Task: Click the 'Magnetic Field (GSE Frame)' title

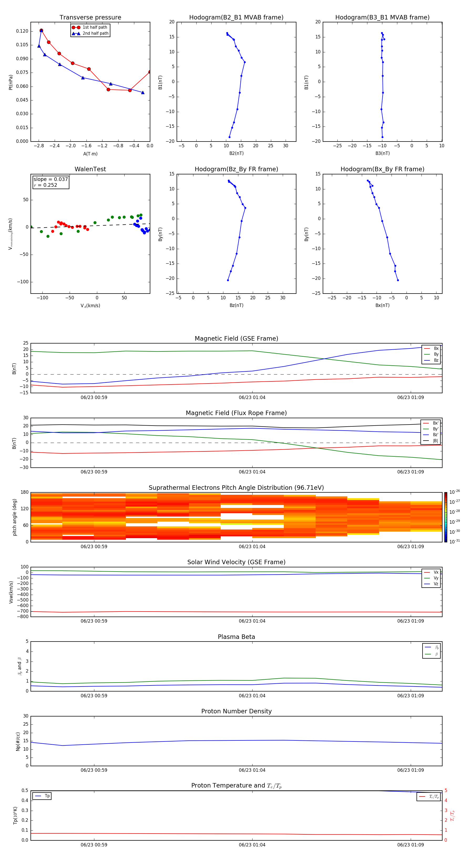Action: coord(236,339)
